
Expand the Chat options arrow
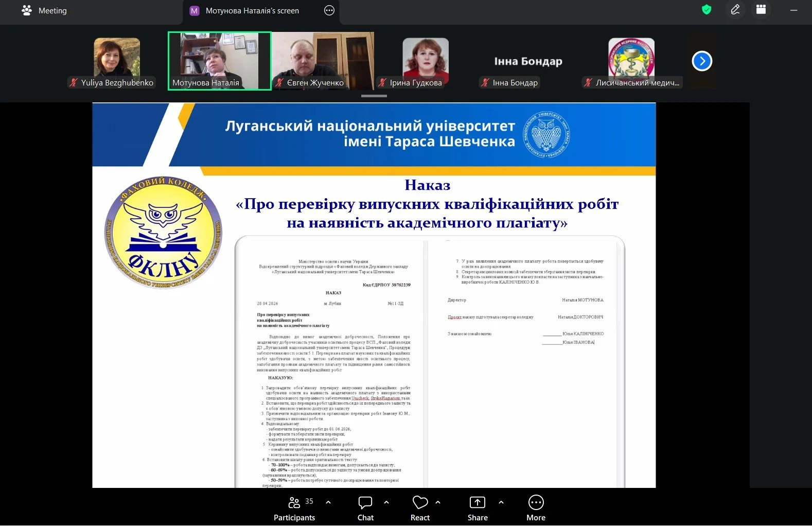click(386, 502)
